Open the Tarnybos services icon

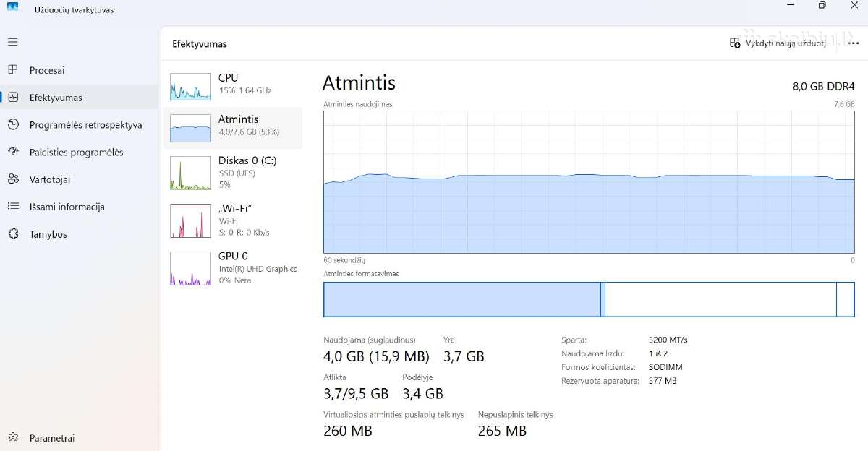click(x=13, y=234)
